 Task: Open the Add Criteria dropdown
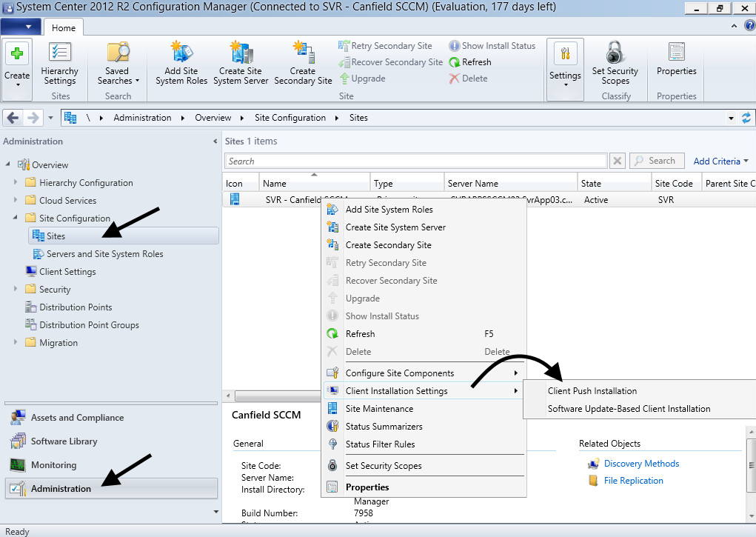pos(720,161)
